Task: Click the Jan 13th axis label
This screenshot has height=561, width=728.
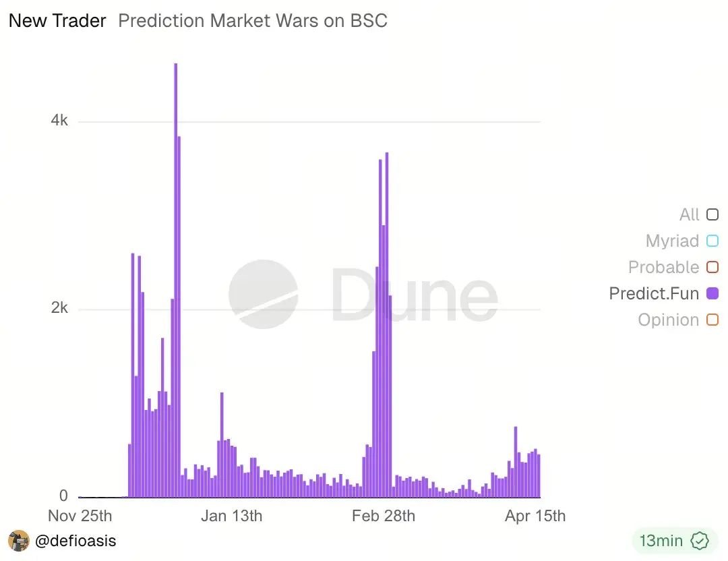Action: tap(231, 516)
